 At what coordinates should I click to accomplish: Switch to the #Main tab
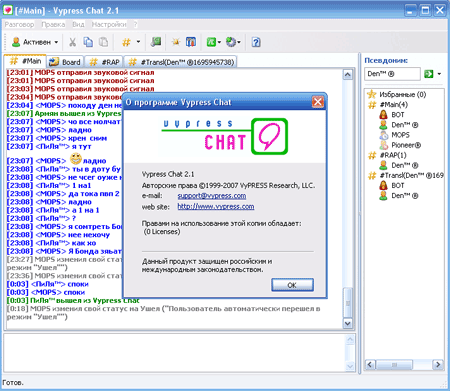(x=25, y=61)
